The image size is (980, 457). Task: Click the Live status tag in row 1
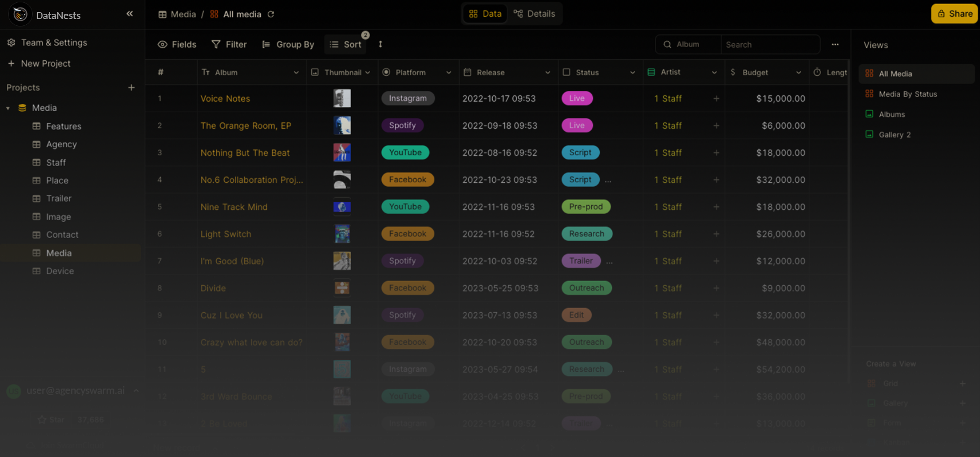pos(577,98)
